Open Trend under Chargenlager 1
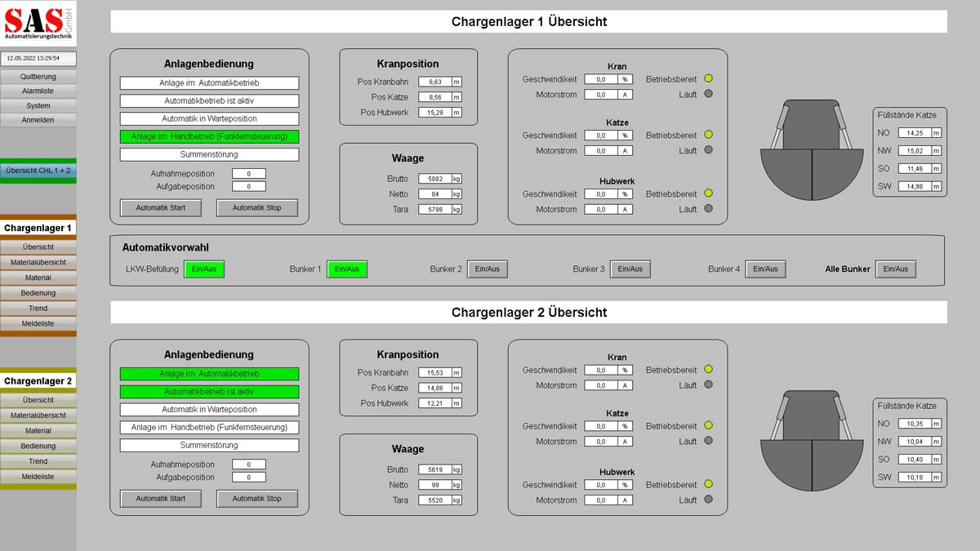Image resolution: width=980 pixels, height=551 pixels. [38, 309]
